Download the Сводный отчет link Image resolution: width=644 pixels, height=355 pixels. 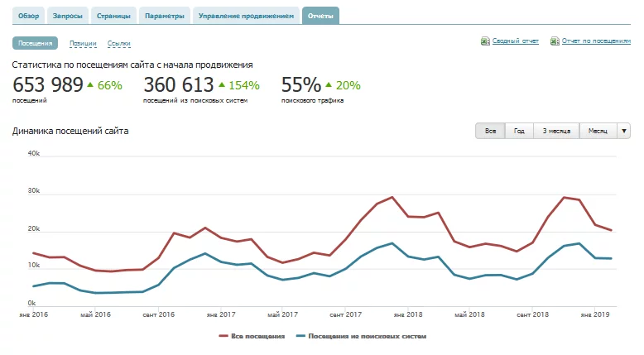(516, 41)
